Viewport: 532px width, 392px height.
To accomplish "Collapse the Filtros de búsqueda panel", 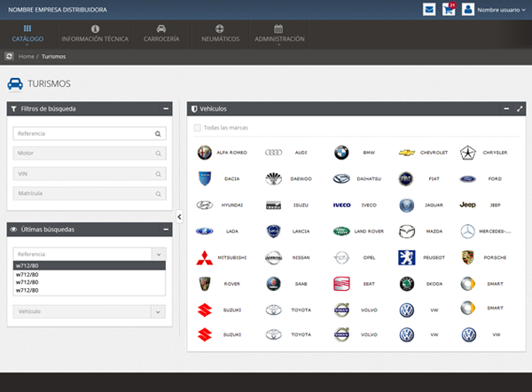I will click(166, 109).
